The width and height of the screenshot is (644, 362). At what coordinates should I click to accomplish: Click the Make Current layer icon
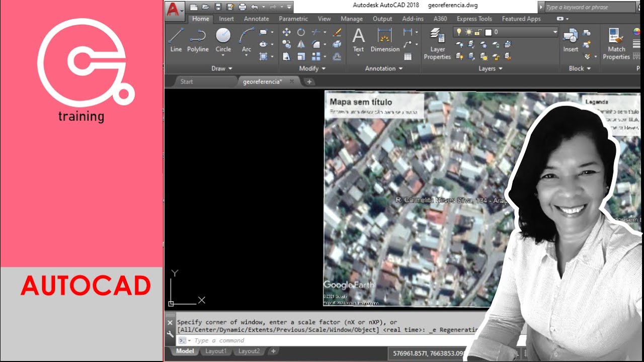pyautogui.click(x=508, y=44)
